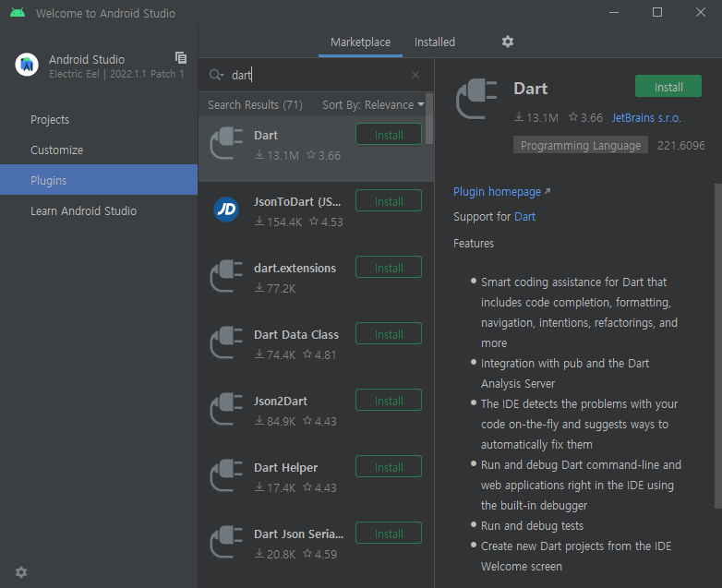Click the Json2Dart plugin icon

click(226, 409)
